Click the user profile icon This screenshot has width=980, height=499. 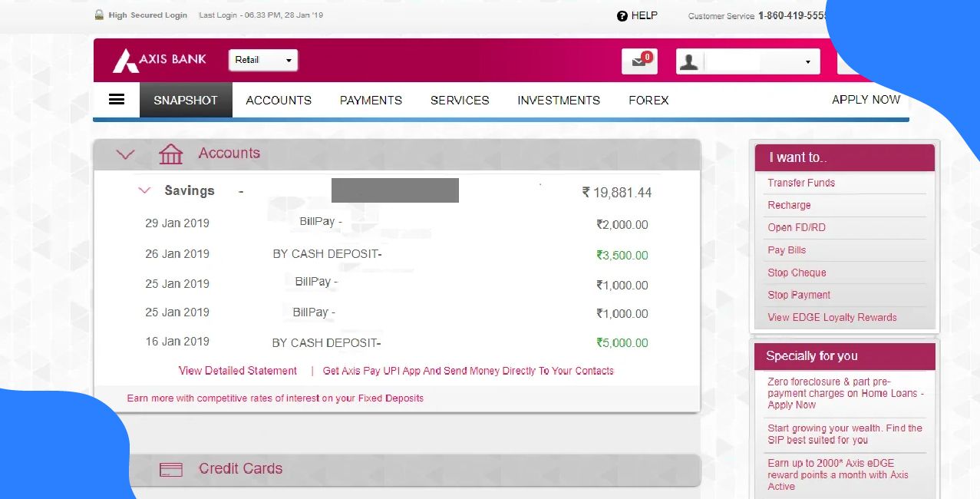click(688, 61)
